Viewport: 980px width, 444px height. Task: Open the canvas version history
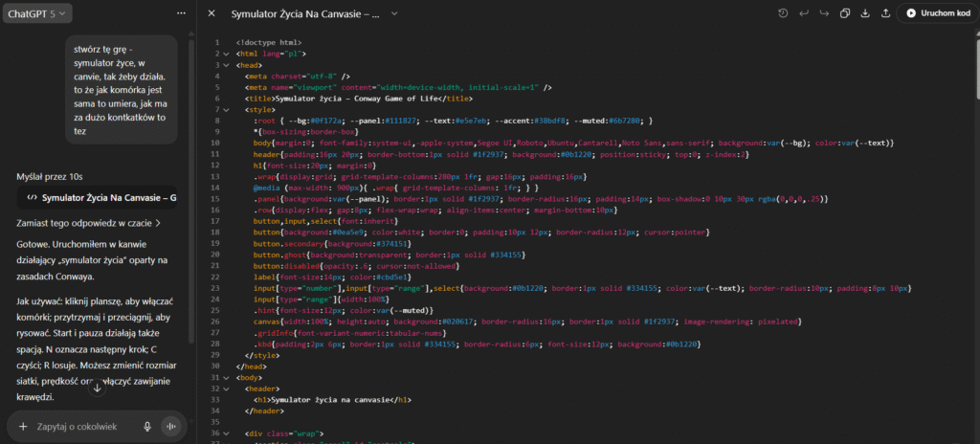(783, 13)
